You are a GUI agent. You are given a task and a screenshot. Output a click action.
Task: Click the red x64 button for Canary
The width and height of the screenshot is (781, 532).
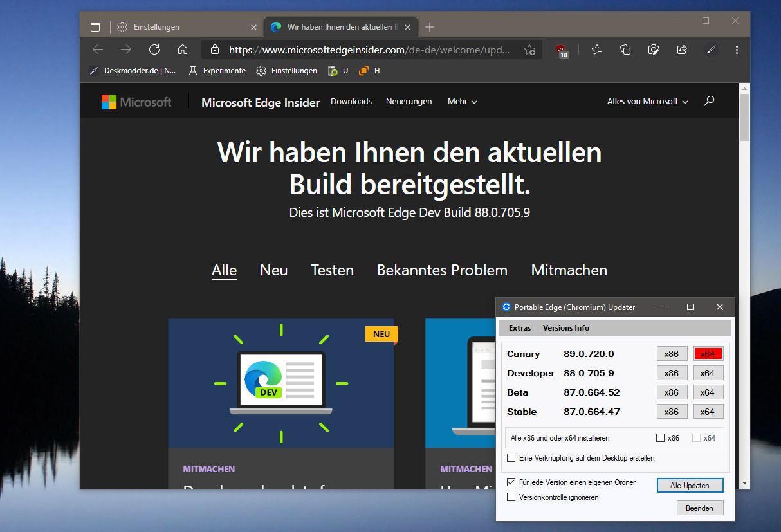[x=708, y=354]
